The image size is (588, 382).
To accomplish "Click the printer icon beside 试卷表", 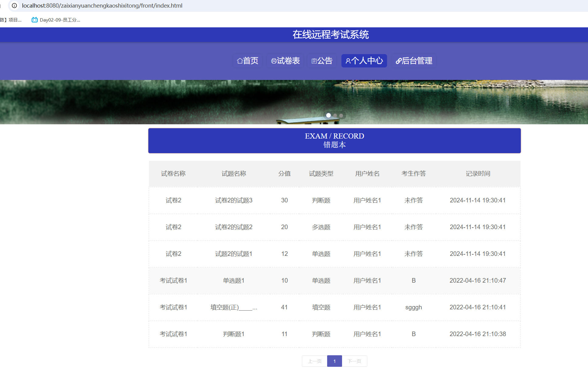I will pos(274,61).
